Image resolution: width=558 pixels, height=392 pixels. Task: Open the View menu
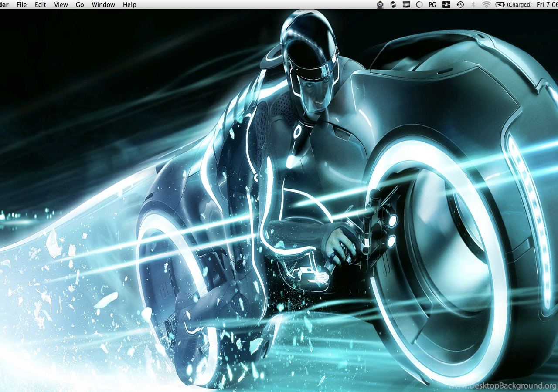tap(61, 5)
